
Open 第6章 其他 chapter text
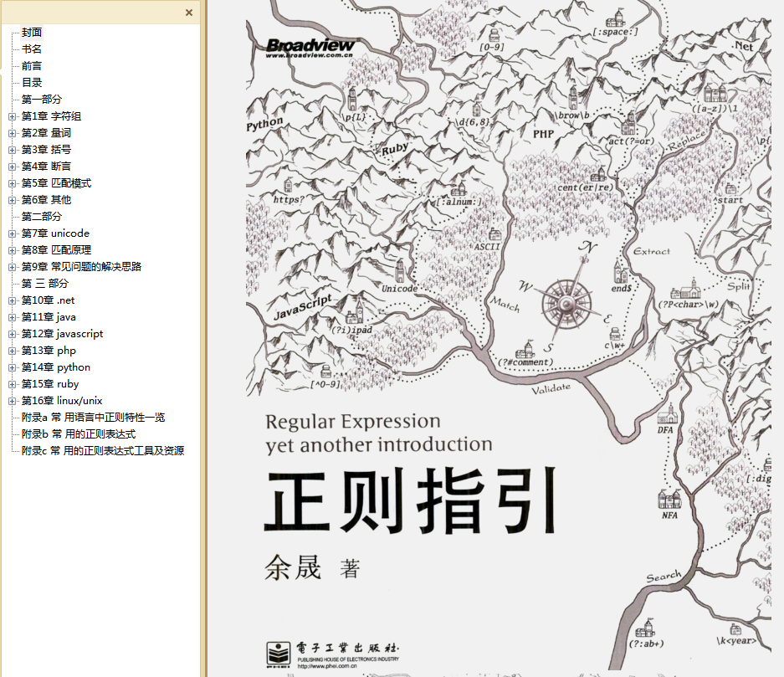point(46,200)
